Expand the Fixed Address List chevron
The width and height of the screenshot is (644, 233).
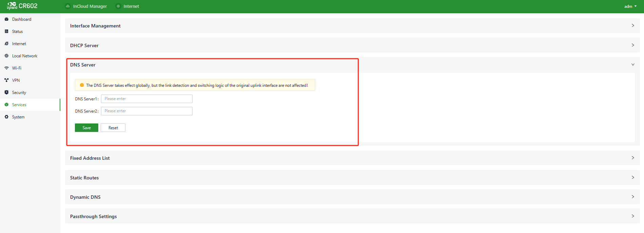pyautogui.click(x=633, y=158)
